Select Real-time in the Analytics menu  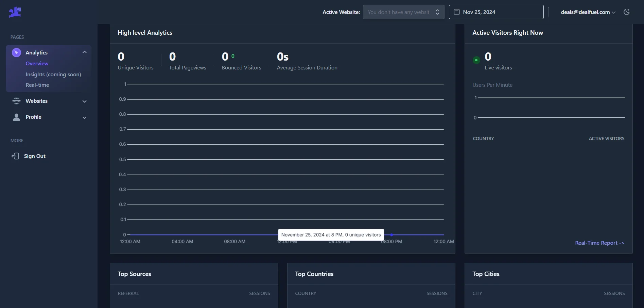pyautogui.click(x=38, y=85)
